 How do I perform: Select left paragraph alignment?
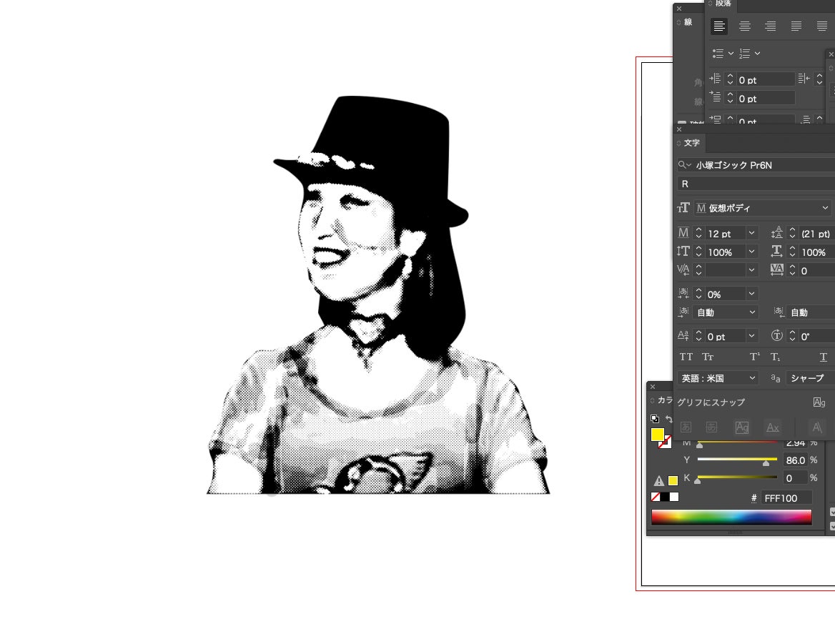[x=719, y=26]
